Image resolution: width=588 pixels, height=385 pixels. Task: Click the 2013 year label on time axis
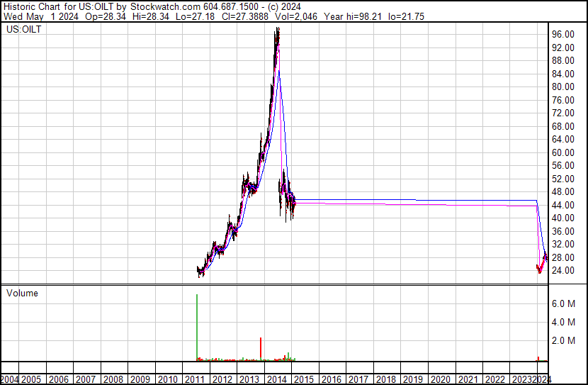pyautogui.click(x=249, y=380)
